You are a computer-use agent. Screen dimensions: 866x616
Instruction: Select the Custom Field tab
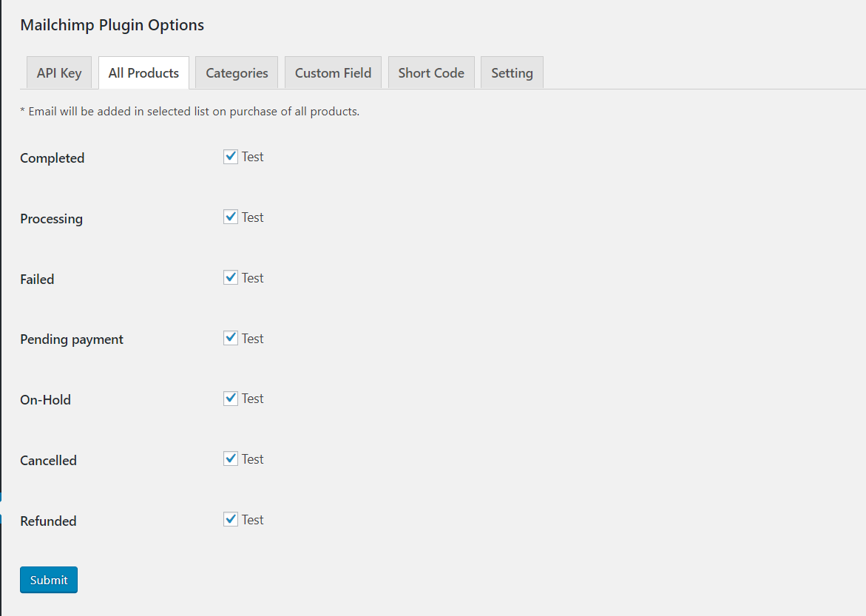333,73
